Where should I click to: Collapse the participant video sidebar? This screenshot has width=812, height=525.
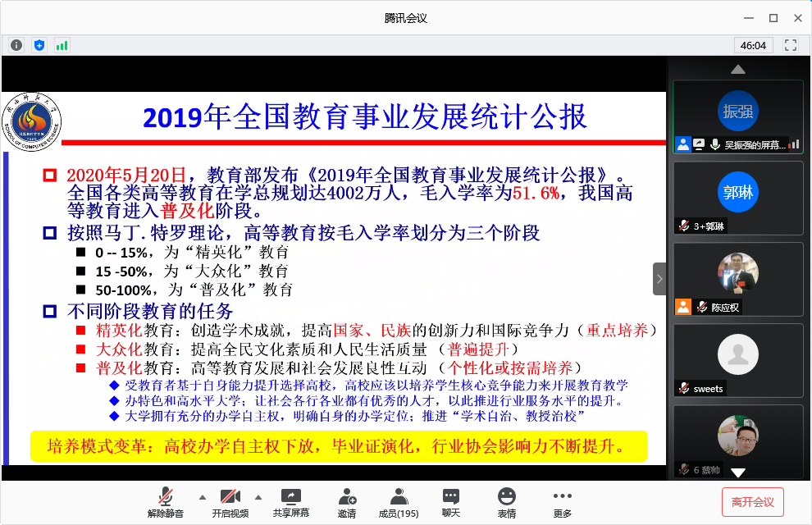[659, 279]
